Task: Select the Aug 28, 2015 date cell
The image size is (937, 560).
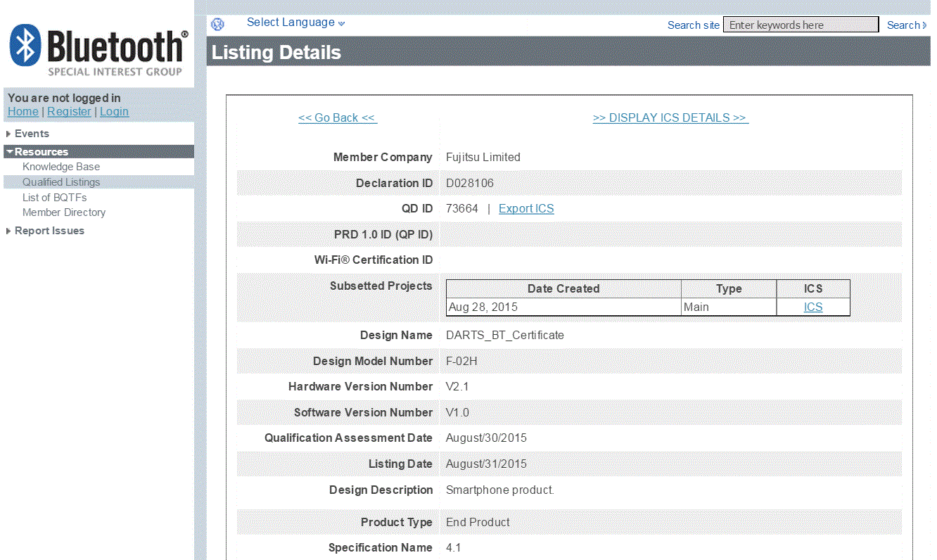Action: click(563, 307)
